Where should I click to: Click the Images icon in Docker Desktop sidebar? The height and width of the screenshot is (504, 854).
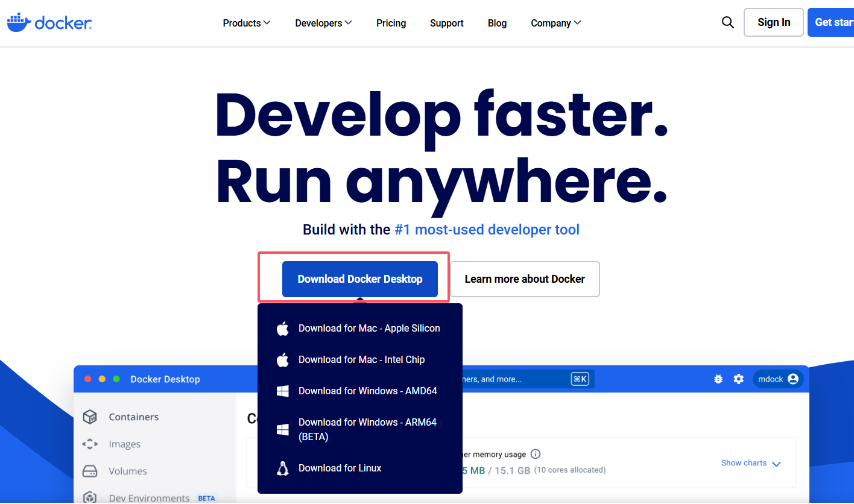(x=90, y=444)
